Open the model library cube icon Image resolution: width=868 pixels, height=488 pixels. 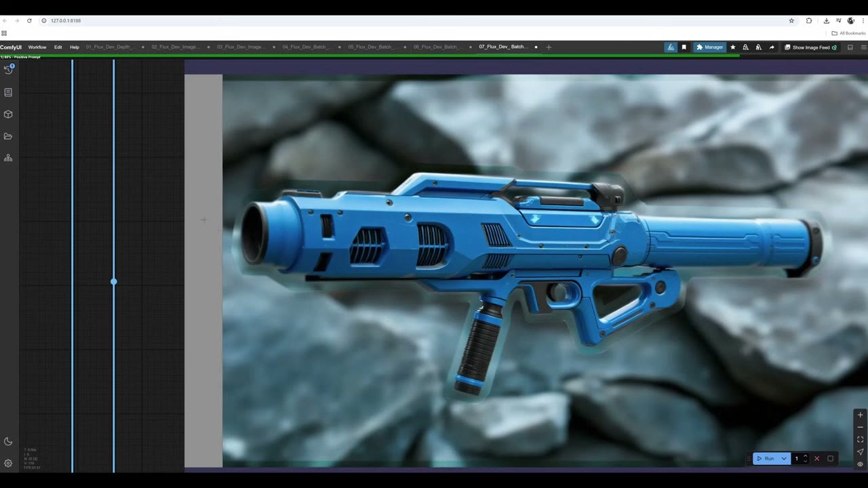8,114
